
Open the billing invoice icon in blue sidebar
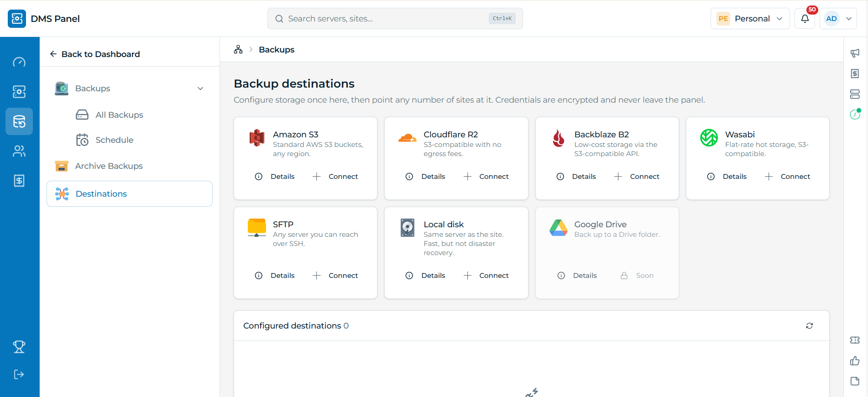pyautogui.click(x=19, y=181)
